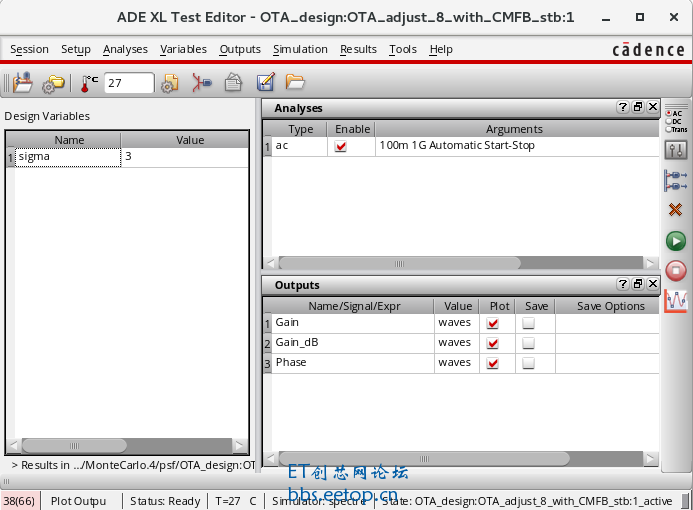Open simulation files setup folder-gear icon
Viewport: 693px width, 510px height.
[x=53, y=84]
